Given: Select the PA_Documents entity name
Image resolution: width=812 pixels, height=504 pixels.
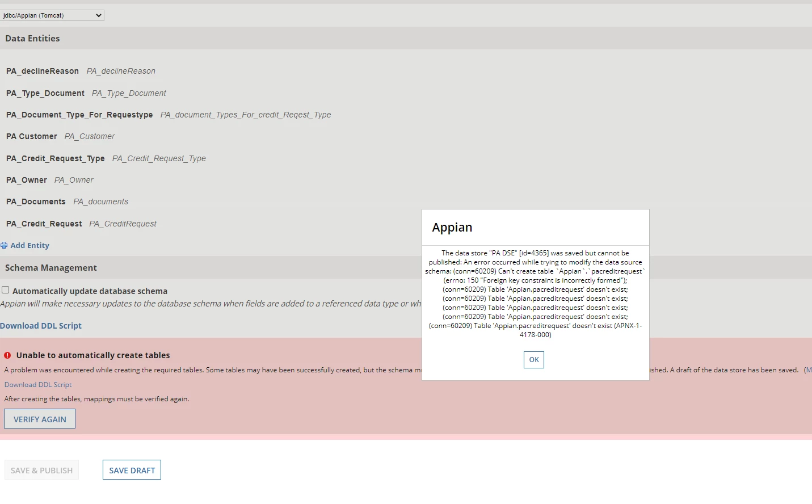Looking at the screenshot, I should (x=36, y=201).
